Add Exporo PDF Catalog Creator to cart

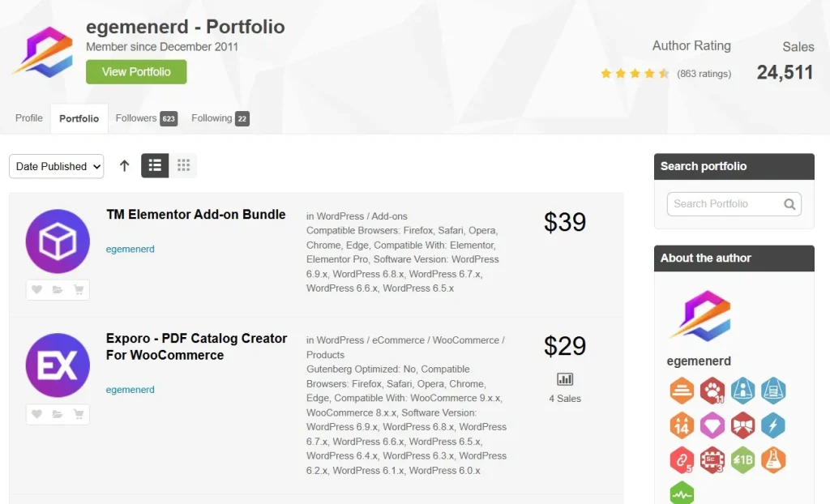coord(79,414)
